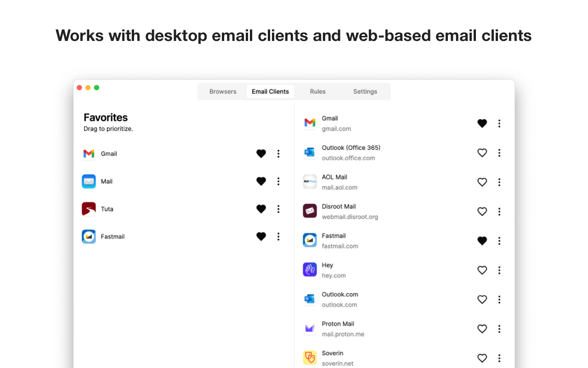
Task: Favorite Outlook.com with the heart icon
Action: [482, 299]
